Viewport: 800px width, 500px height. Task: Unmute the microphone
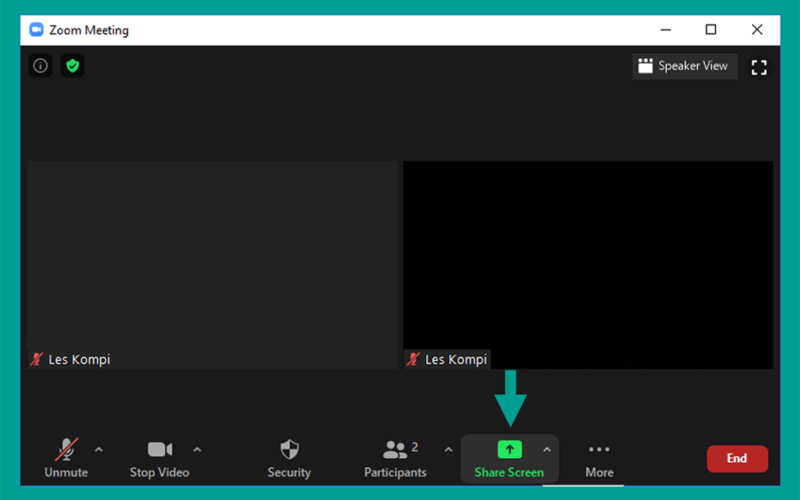click(66, 458)
